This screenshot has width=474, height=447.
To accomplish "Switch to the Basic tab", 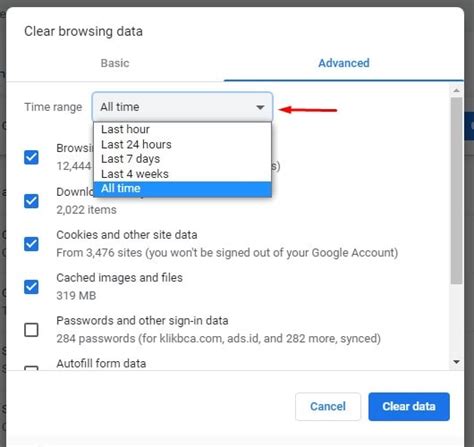I will [115, 63].
